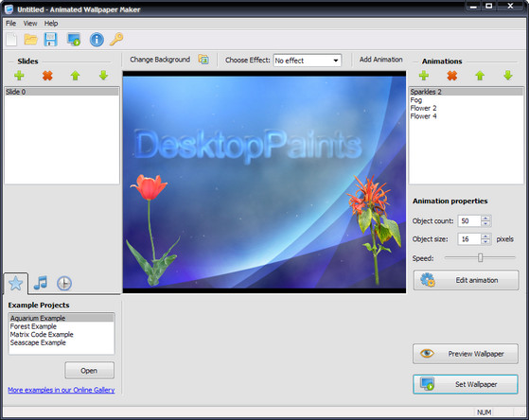Delete slide with the red X icon
This screenshot has width=529, height=420.
[47, 76]
